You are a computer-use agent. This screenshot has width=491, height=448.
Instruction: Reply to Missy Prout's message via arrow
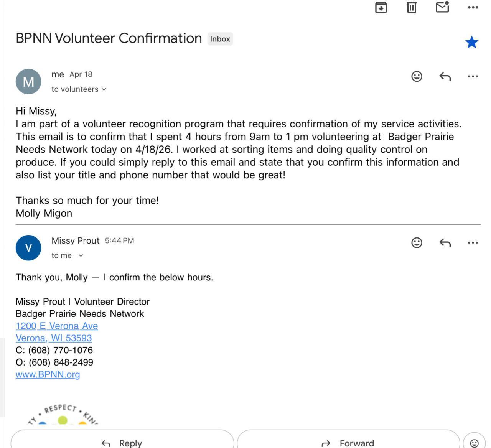[445, 242]
